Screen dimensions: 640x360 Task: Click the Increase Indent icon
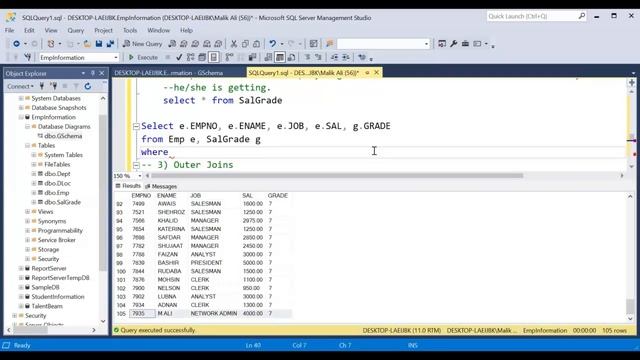click(x=346, y=58)
